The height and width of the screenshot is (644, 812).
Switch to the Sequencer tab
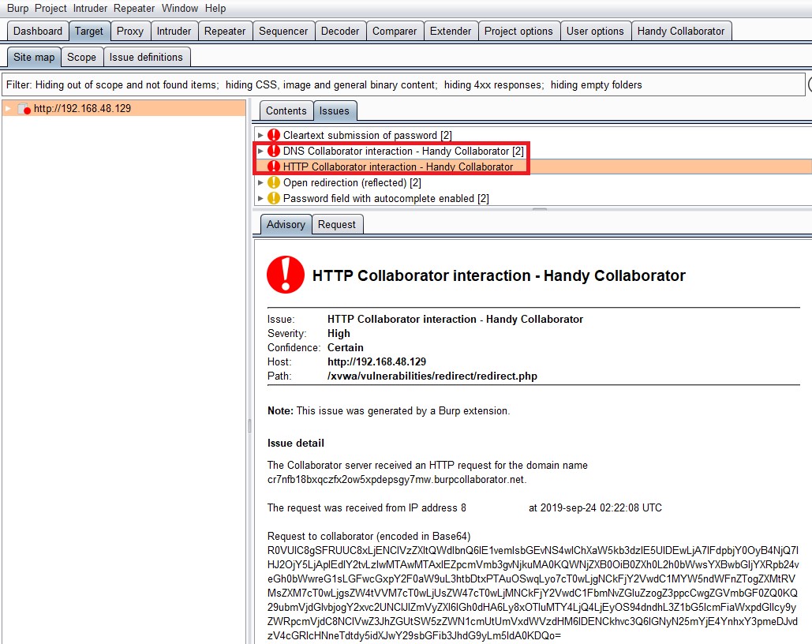[x=283, y=31]
